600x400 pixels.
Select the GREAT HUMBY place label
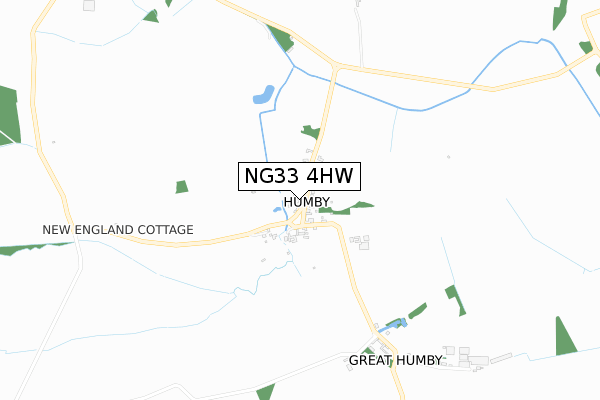point(396,360)
